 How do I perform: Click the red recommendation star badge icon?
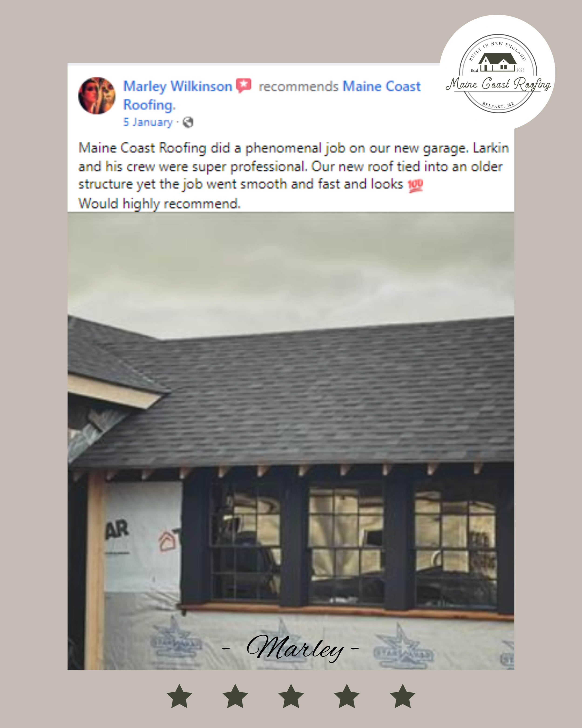(244, 85)
